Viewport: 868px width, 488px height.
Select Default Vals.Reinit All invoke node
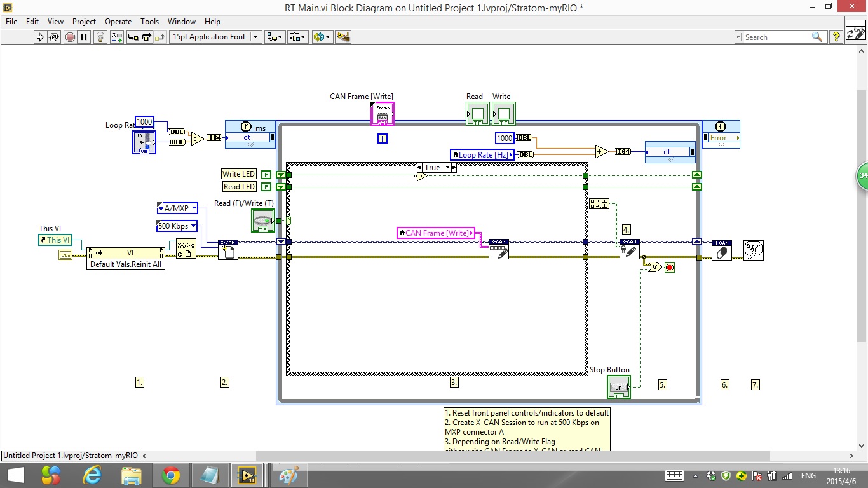(126, 259)
